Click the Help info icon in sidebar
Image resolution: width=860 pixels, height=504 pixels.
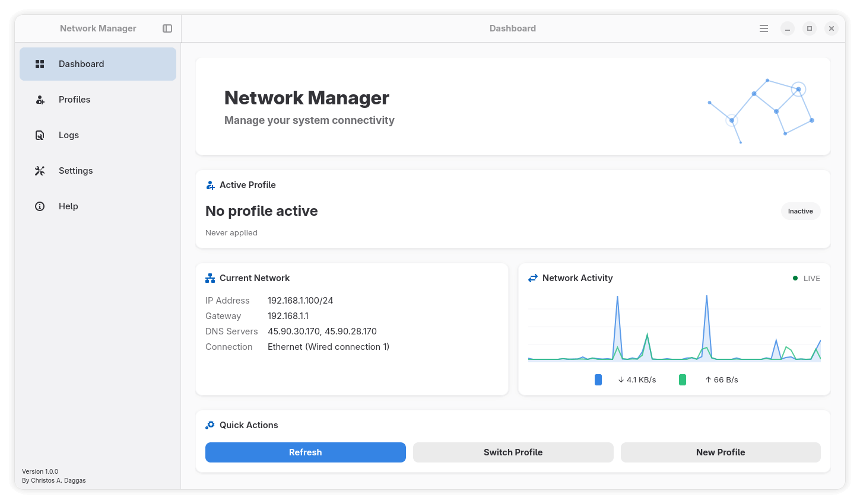pyautogui.click(x=40, y=206)
